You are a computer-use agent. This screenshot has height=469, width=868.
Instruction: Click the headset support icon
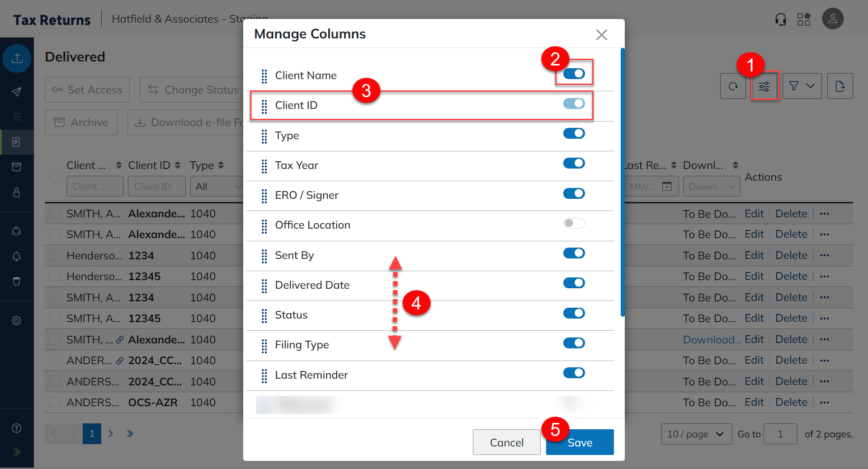[x=780, y=19]
